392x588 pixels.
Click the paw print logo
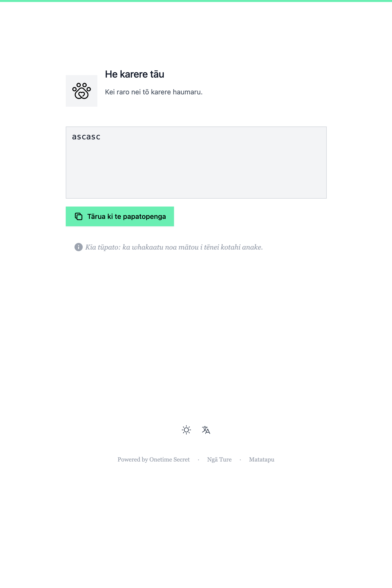[x=82, y=91]
